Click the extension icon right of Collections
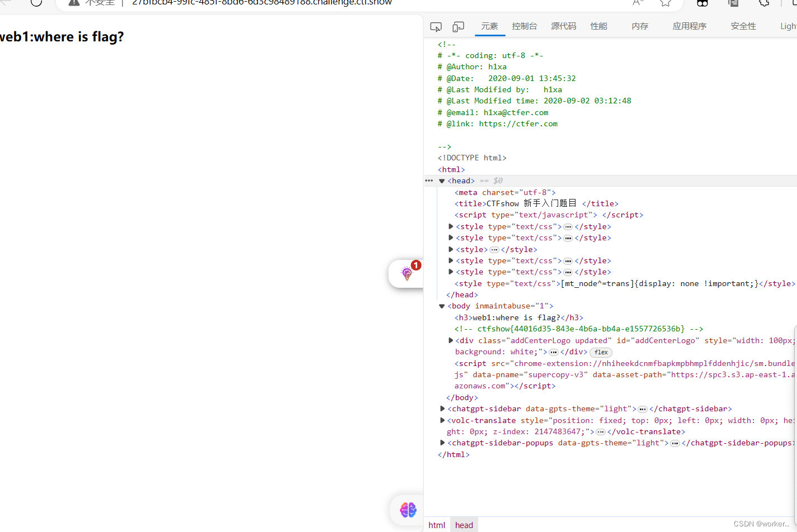Viewport: 797px width, 532px height. tap(764, 3)
